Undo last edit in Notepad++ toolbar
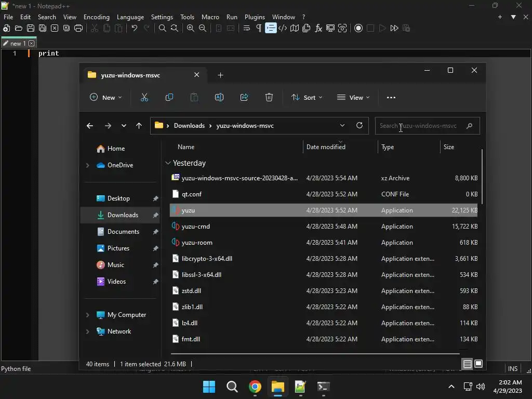 click(135, 28)
